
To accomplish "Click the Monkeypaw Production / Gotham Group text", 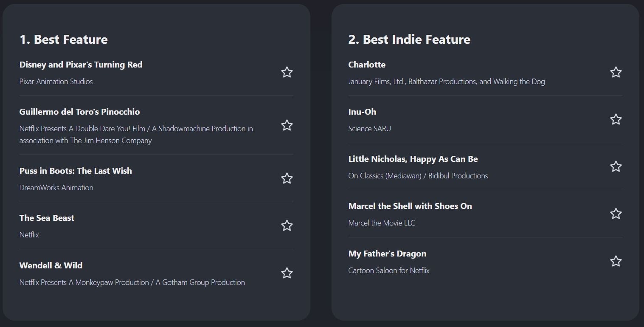I will (x=132, y=282).
